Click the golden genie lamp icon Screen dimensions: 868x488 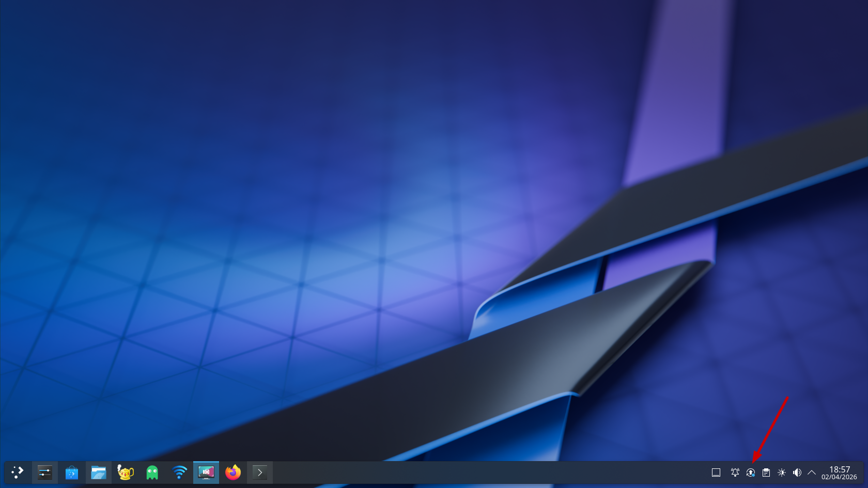click(x=126, y=473)
